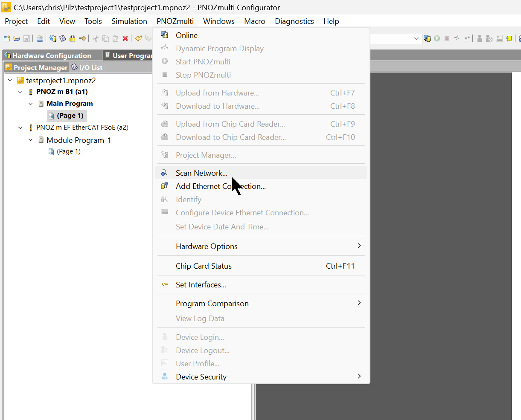Click the Device Login person toolbar icon

[x=480, y=38]
